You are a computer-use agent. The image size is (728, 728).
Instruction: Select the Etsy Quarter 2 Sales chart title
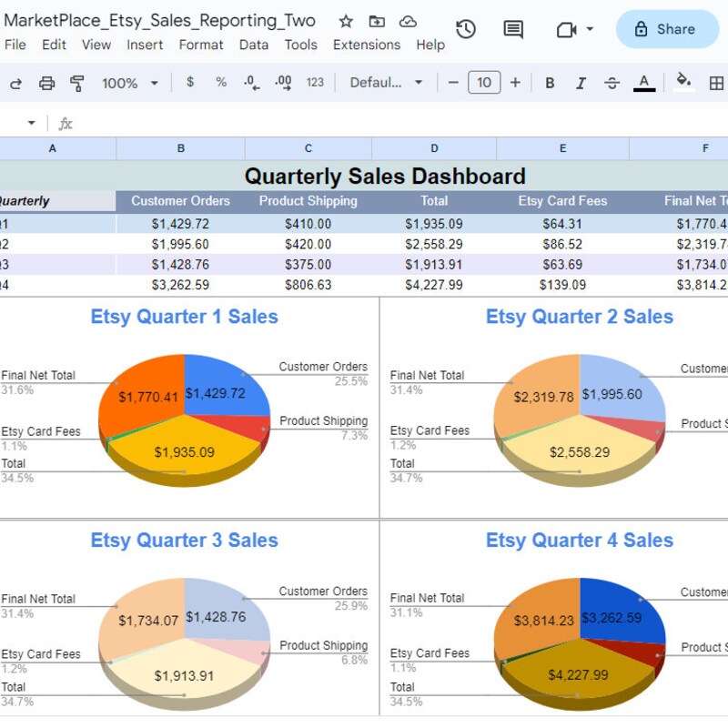click(x=580, y=317)
